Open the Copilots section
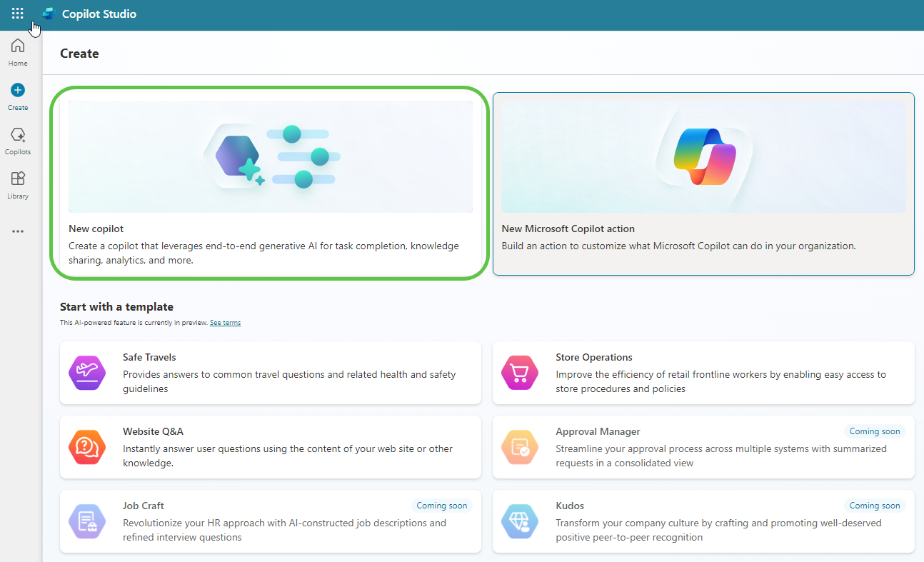 point(17,139)
